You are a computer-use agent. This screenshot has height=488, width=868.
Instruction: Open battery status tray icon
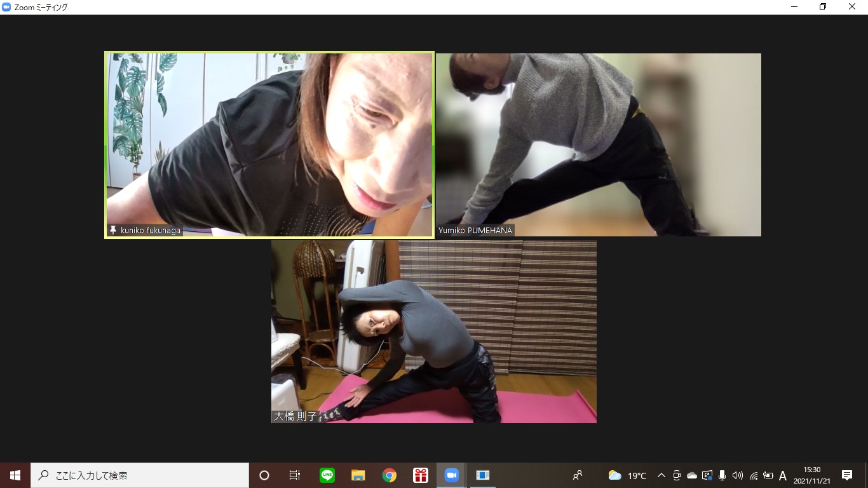pyautogui.click(x=768, y=475)
